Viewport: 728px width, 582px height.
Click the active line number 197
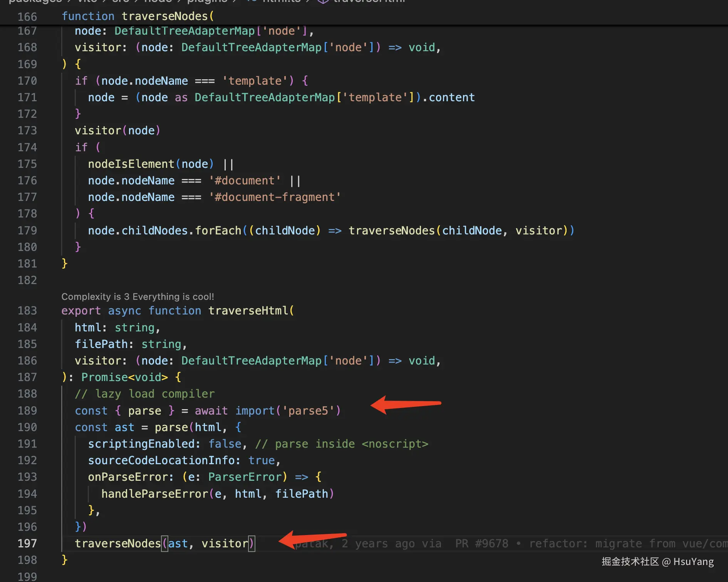tap(27, 544)
